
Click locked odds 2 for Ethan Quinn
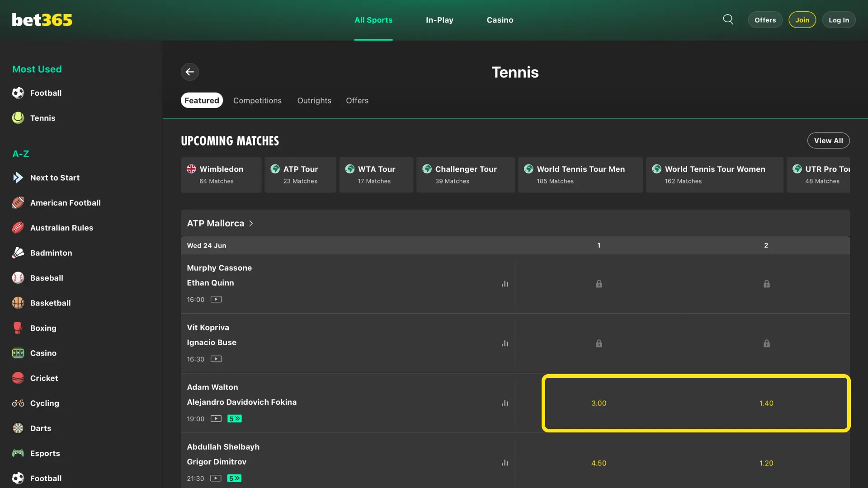(x=766, y=284)
